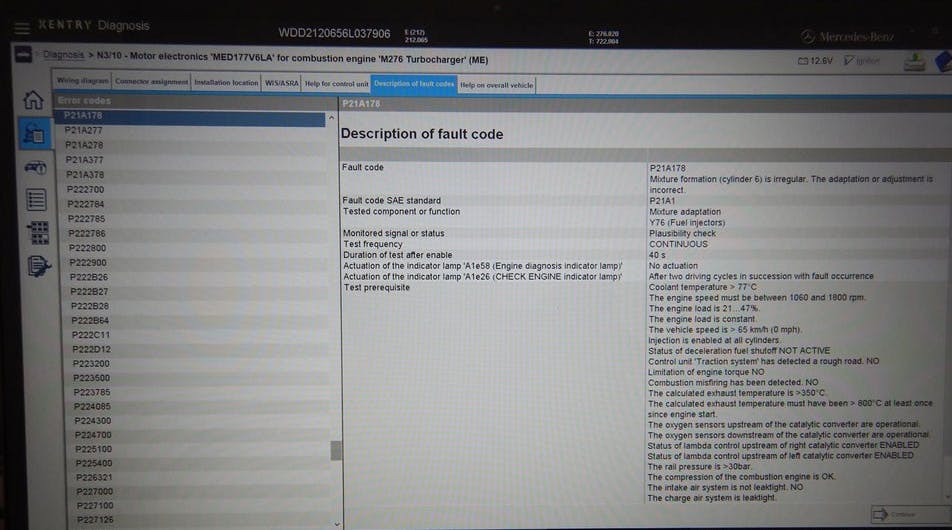Switch to the Wiring diagram tab
952x530 pixels.
(82, 82)
